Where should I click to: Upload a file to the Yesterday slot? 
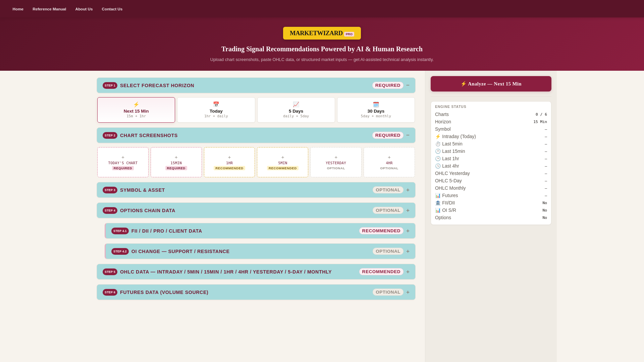[x=336, y=162]
